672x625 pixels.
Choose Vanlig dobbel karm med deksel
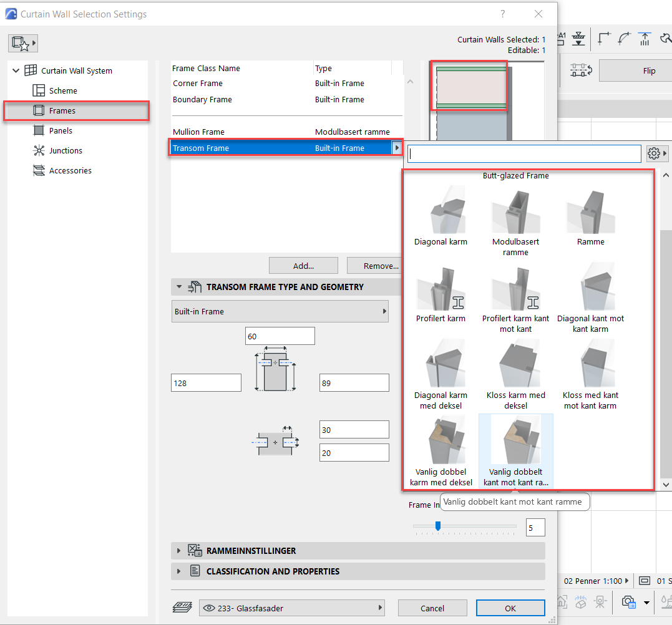coord(441,452)
